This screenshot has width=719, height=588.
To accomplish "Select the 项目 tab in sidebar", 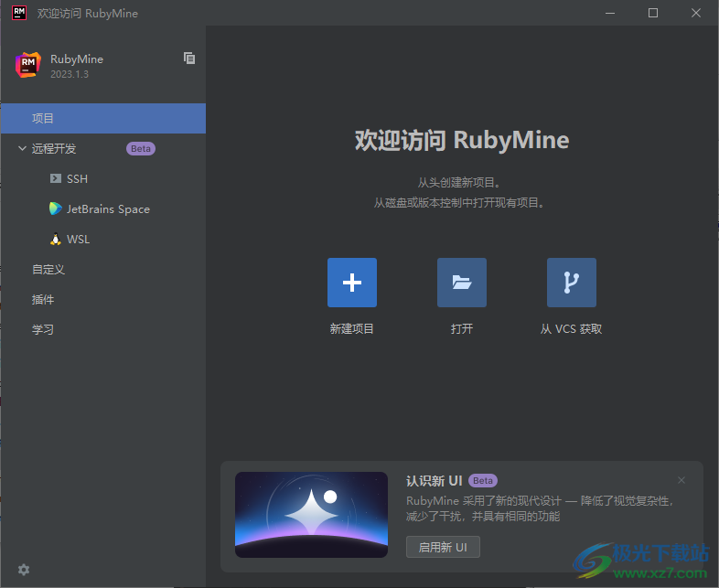I will (x=103, y=118).
